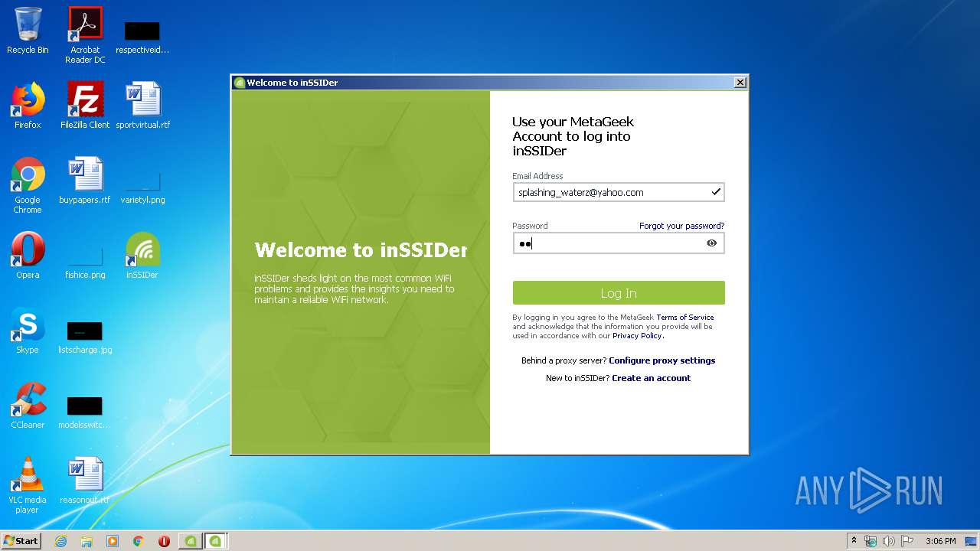Open VLC media player shortcut
Image resolution: width=980 pixels, height=551 pixels.
(x=28, y=485)
